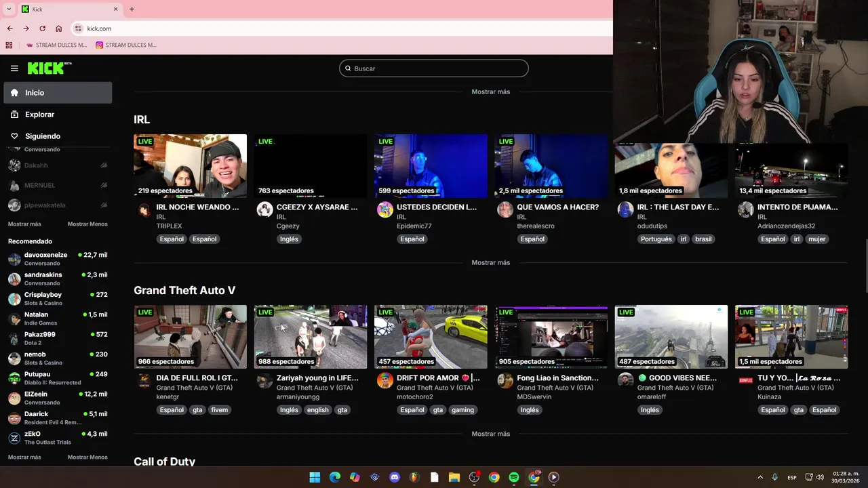
Task: Open File Explorer from the taskbar
Action: [454, 477]
